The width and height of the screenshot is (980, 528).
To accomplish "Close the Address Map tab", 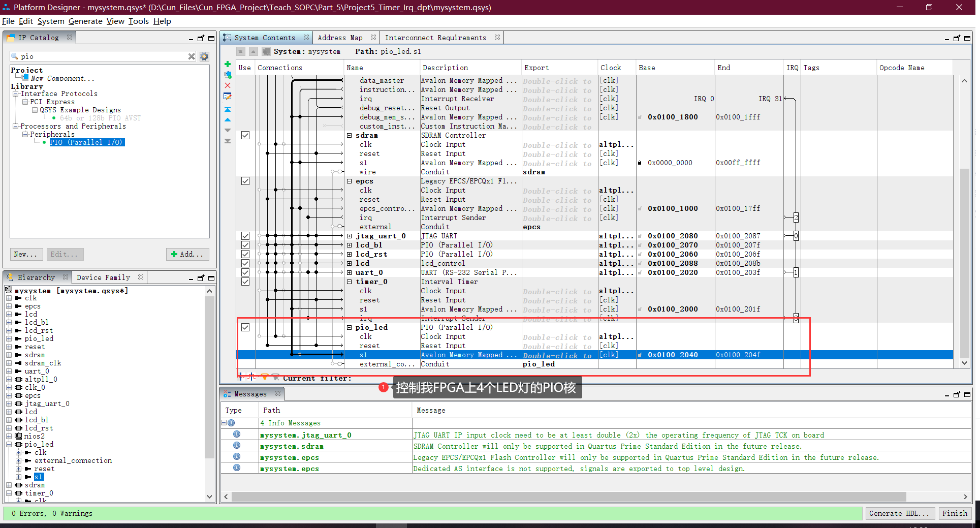I will pyautogui.click(x=373, y=37).
